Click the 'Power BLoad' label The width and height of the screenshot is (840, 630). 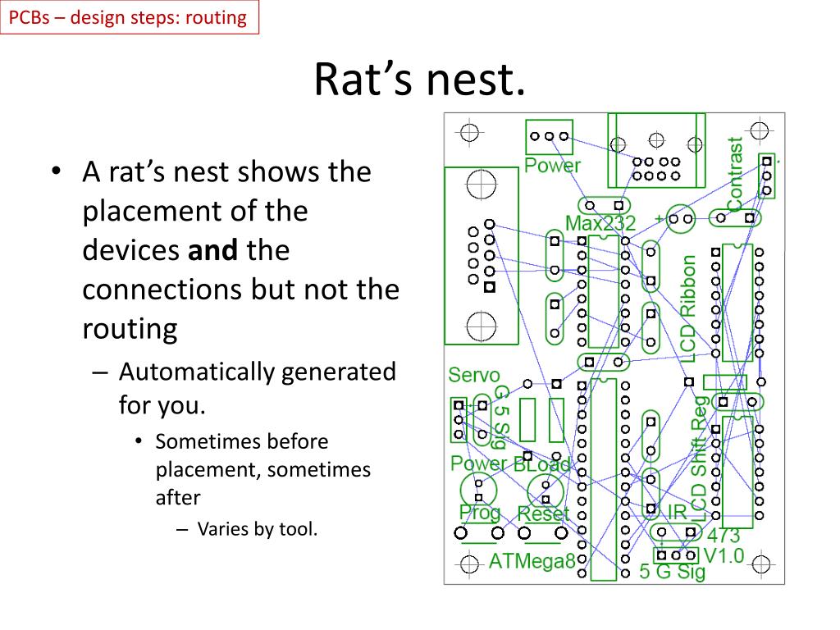tap(510, 463)
